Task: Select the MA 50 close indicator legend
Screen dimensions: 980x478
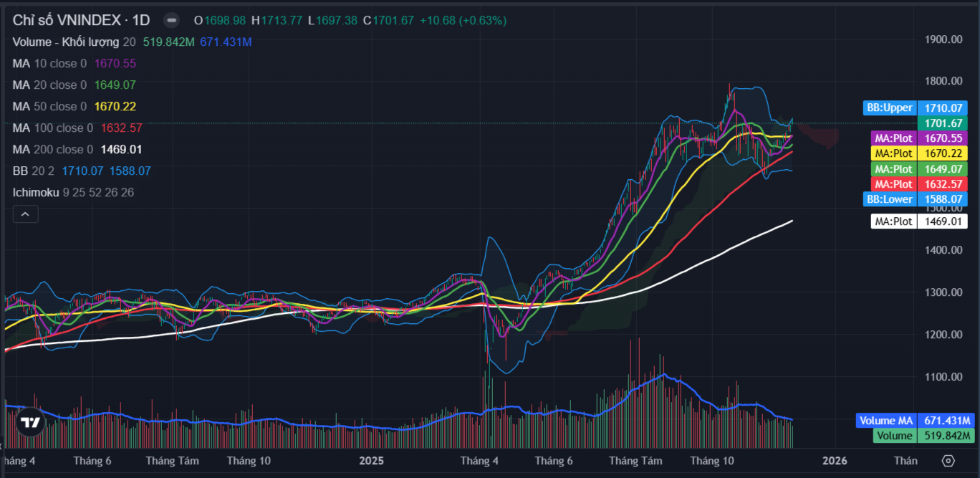Action: [49, 107]
